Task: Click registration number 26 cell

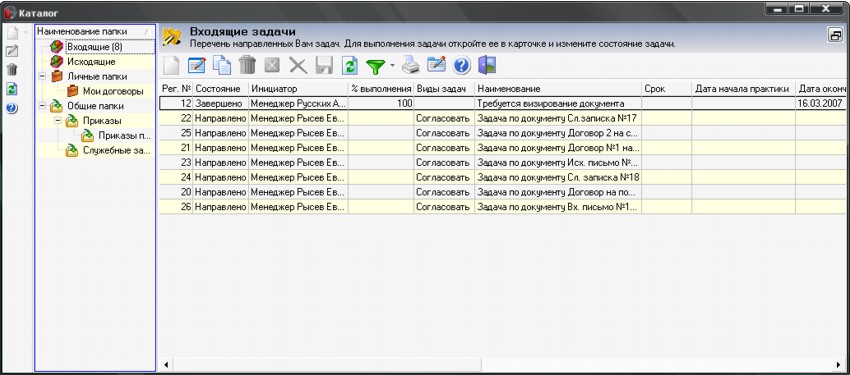Action: coord(176,206)
